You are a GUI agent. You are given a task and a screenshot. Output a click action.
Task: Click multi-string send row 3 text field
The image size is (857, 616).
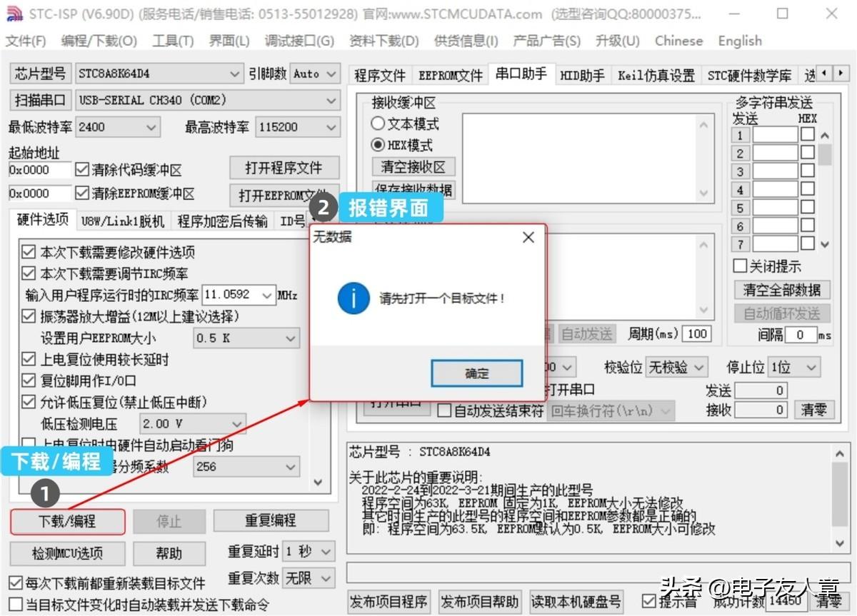pyautogui.click(x=775, y=171)
